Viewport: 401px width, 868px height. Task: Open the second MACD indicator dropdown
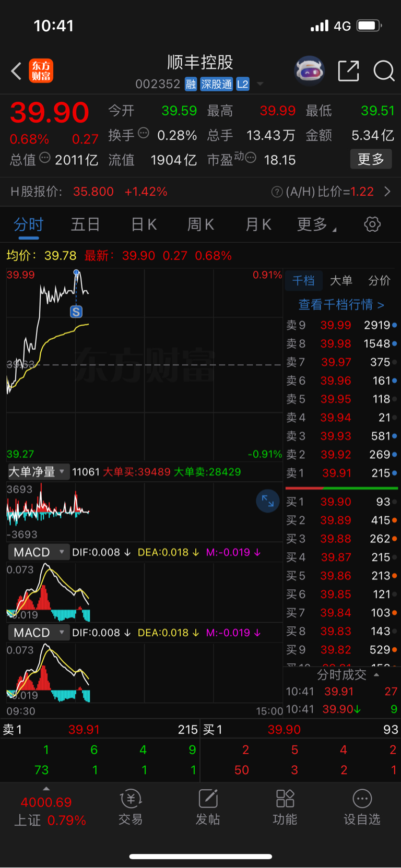[38, 633]
